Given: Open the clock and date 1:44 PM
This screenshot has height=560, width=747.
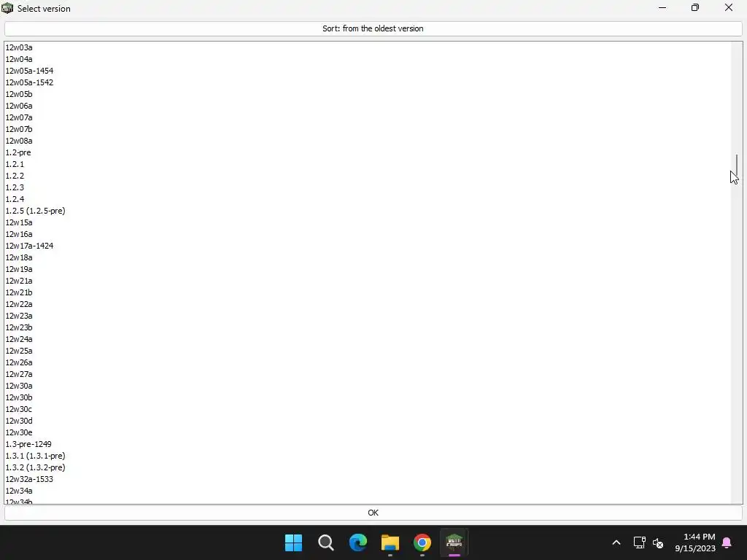Looking at the screenshot, I should pos(695,542).
